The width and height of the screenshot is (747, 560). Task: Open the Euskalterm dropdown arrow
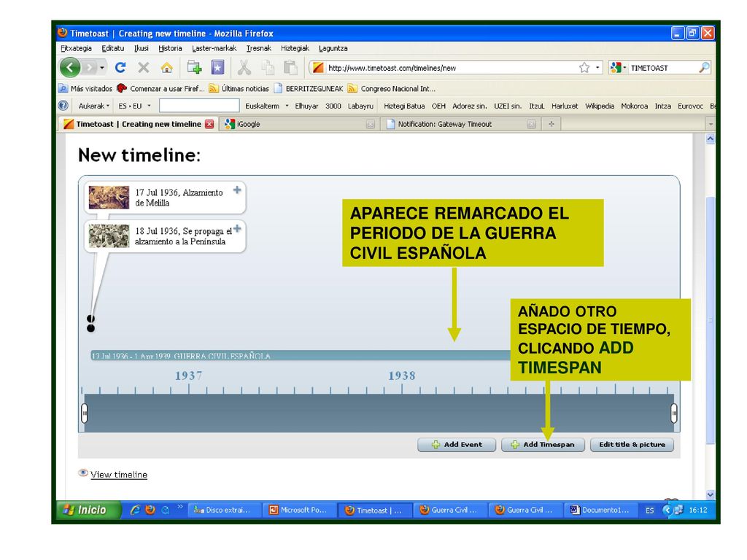click(x=287, y=106)
